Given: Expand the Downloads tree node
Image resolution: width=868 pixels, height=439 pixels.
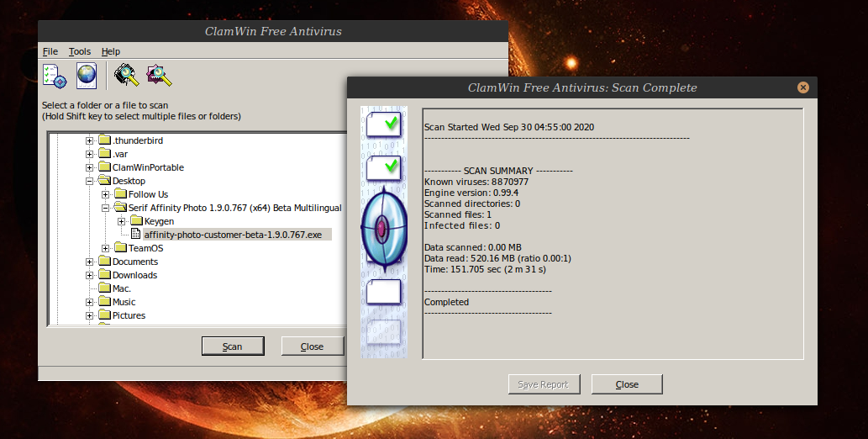Looking at the screenshot, I should (89, 275).
